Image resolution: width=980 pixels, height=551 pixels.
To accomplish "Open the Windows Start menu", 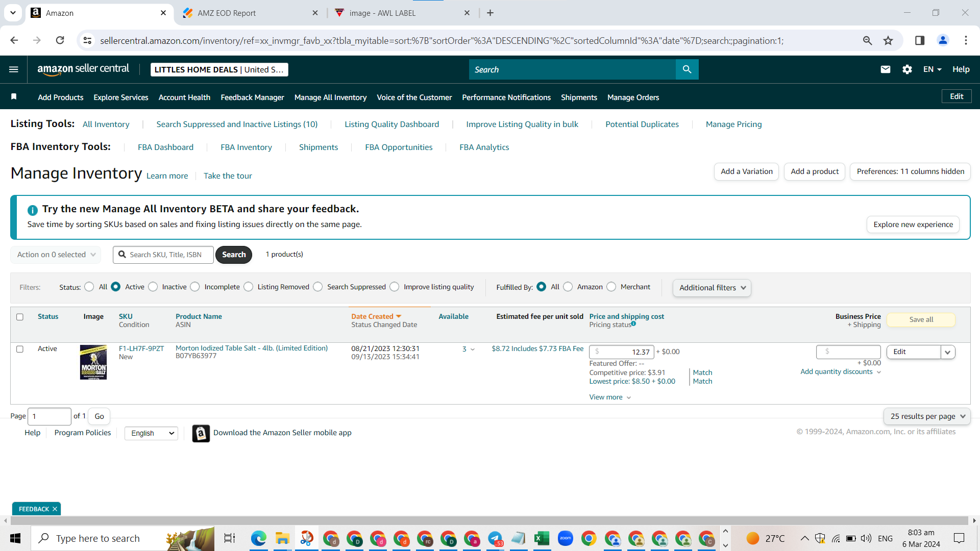I will point(15,538).
